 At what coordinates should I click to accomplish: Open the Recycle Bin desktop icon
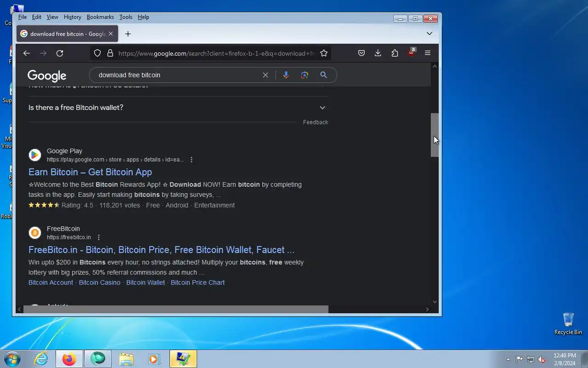[568, 324]
